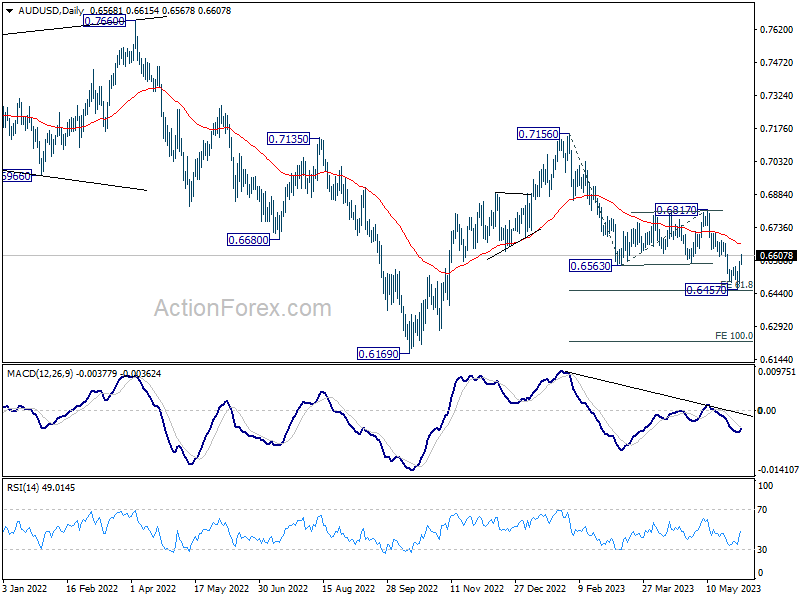
Task: Click the MACD 0.009751 scale value
Action: point(777,372)
